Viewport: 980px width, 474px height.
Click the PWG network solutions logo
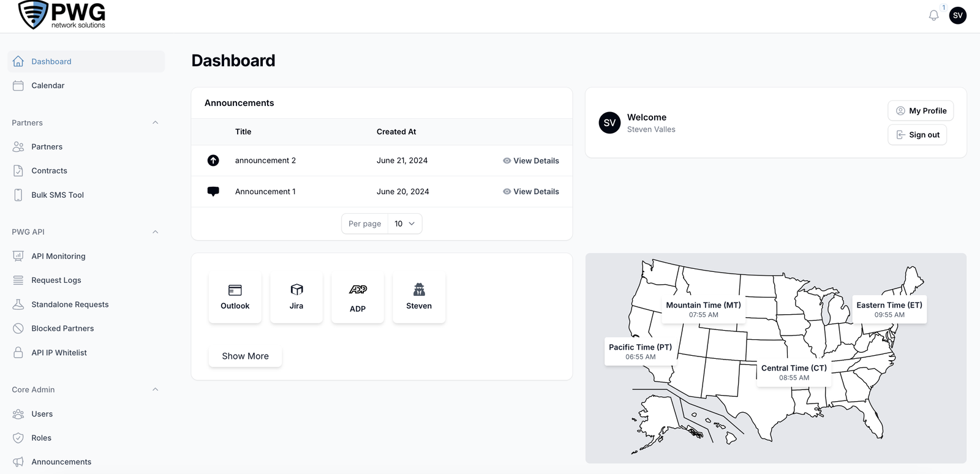(x=62, y=15)
